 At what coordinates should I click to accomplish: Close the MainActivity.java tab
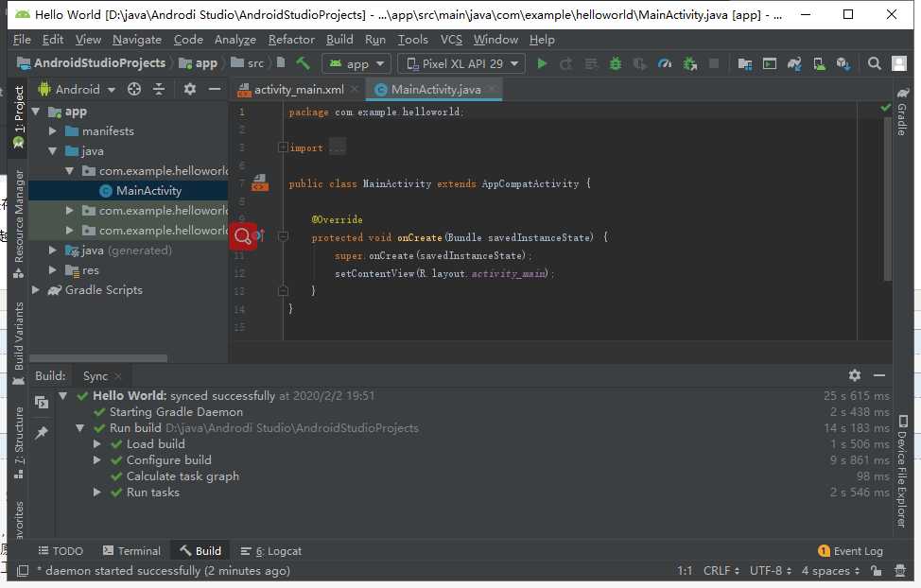[493, 89]
